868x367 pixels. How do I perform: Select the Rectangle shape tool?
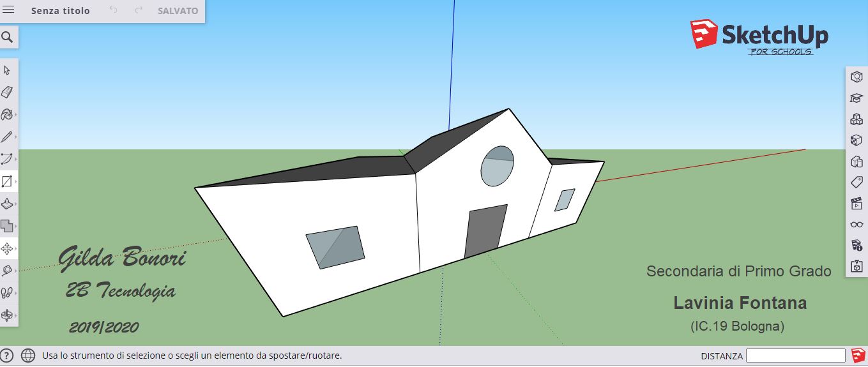pos(7,182)
